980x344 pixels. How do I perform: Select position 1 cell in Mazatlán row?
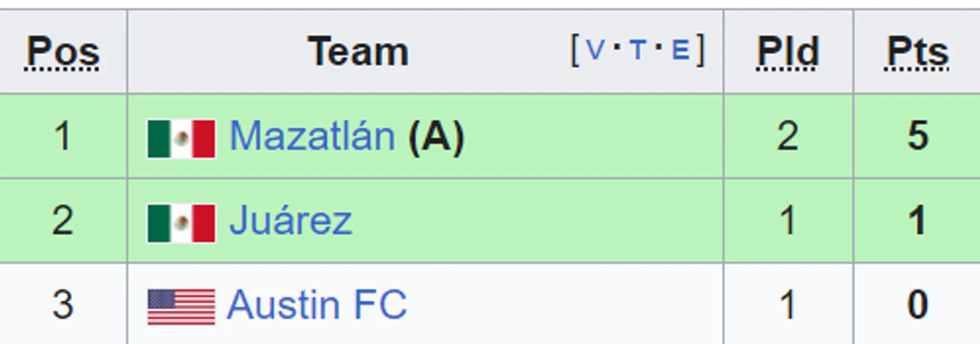[63, 136]
